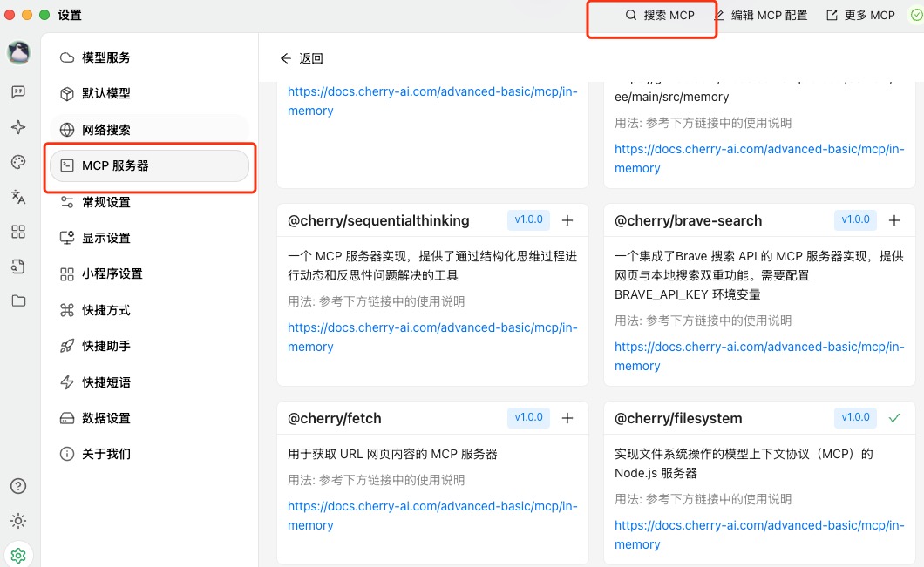Add the @cherry/sequentialthinking server with plus icon

(567, 220)
